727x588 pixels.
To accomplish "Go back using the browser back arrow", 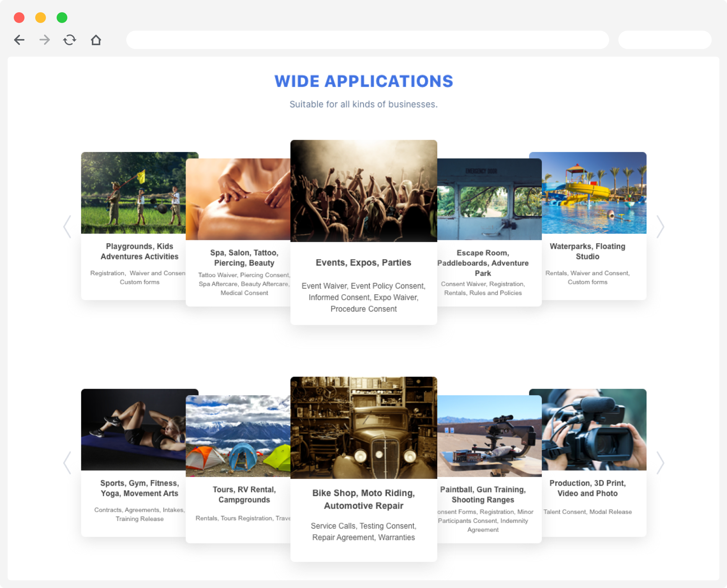I will [x=19, y=40].
